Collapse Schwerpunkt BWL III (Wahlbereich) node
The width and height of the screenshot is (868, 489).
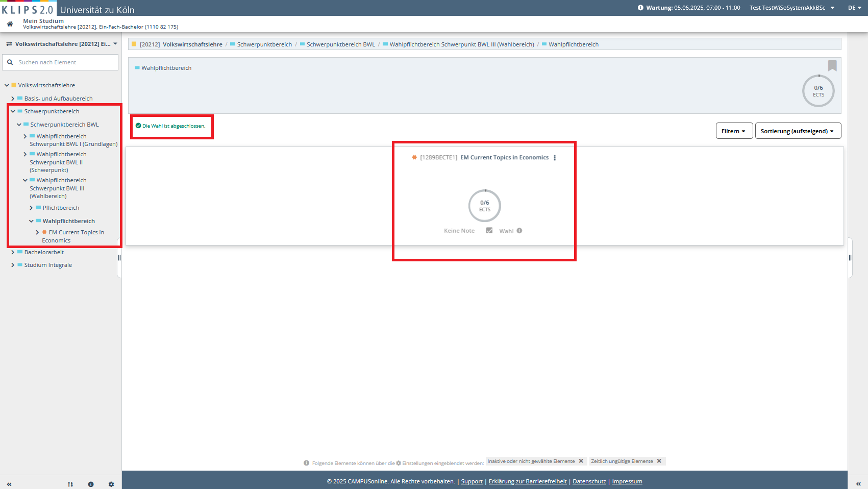(x=25, y=180)
